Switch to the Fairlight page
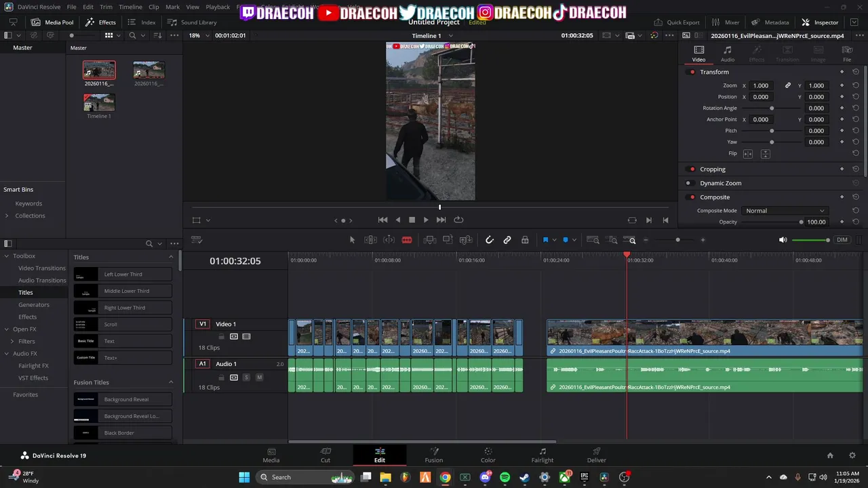The height and width of the screenshot is (488, 868). point(542,455)
